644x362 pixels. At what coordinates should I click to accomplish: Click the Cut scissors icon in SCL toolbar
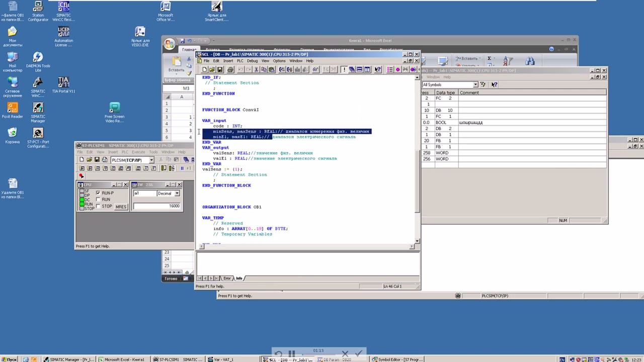point(257,69)
